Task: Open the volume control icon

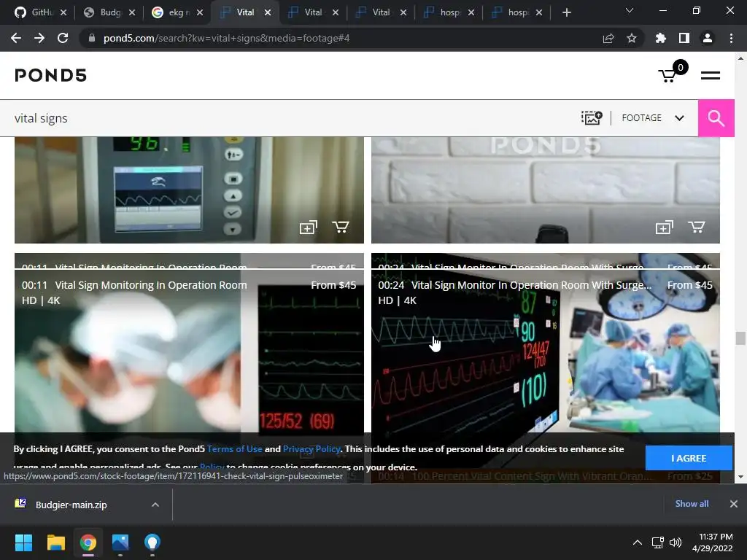Action: point(675,542)
